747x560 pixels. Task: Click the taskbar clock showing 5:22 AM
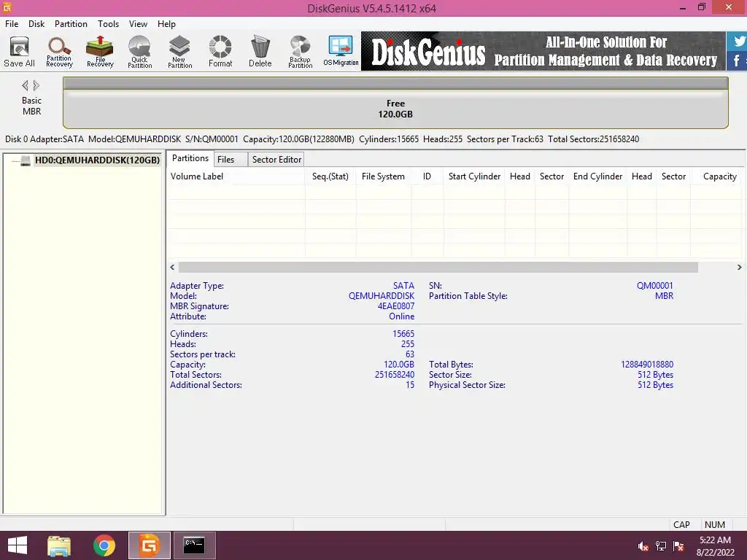(x=715, y=545)
